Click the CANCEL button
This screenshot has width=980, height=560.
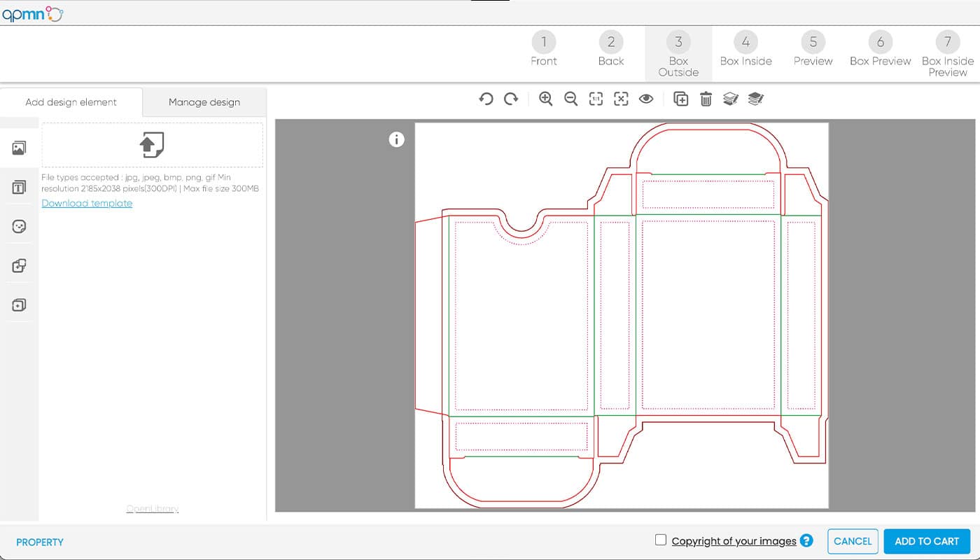853,541
